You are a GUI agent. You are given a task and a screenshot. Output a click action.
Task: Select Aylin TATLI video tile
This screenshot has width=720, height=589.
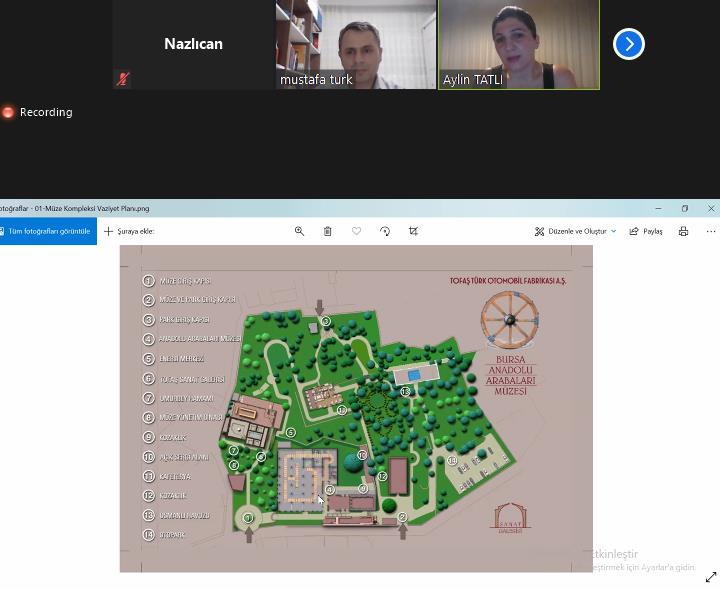[519, 45]
